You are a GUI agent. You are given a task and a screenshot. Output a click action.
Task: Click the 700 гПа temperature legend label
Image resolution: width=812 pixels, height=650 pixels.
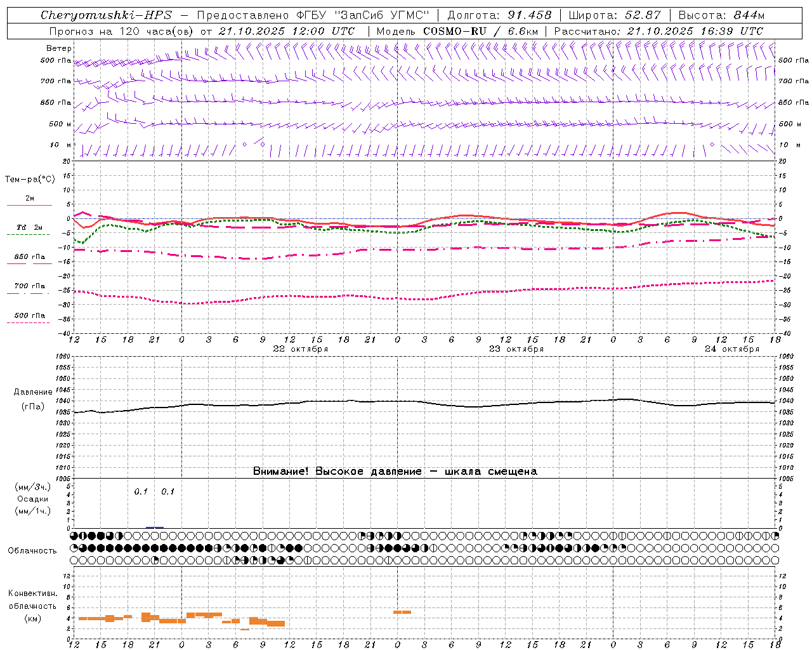[x=30, y=286]
